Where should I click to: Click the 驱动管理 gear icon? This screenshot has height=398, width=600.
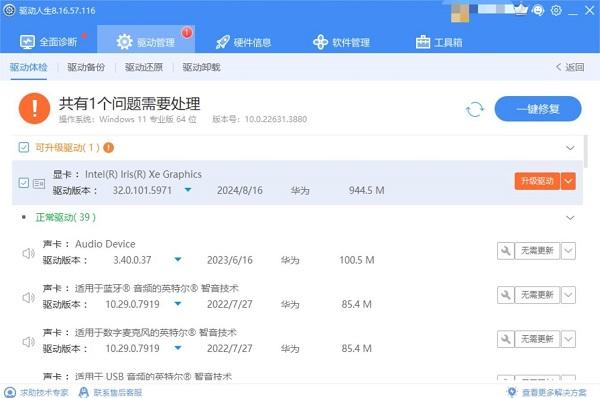coord(124,42)
